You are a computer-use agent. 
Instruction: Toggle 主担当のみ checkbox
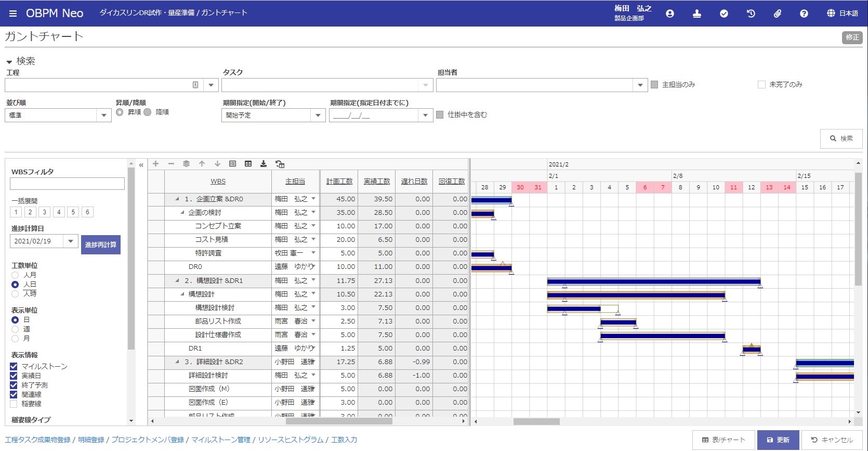[x=654, y=84]
